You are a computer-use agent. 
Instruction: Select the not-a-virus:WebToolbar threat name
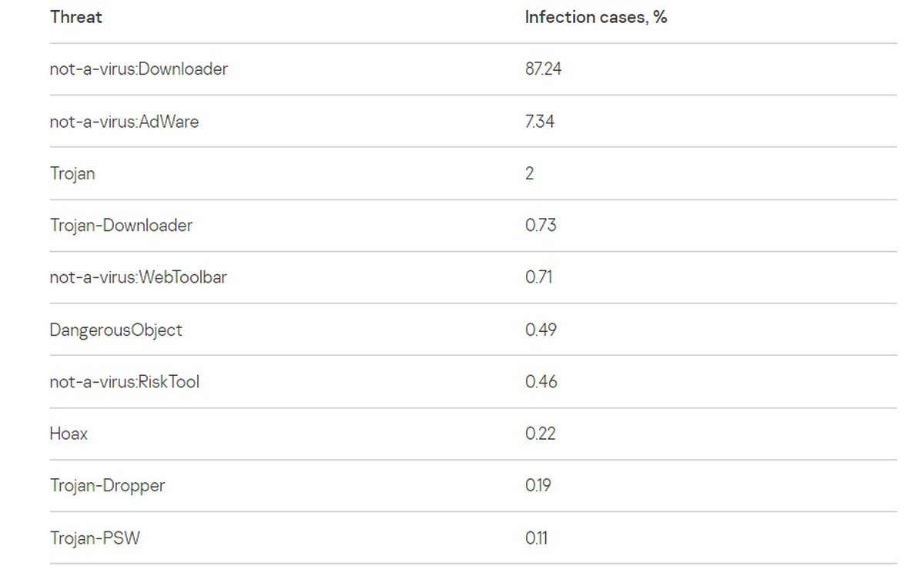(138, 277)
